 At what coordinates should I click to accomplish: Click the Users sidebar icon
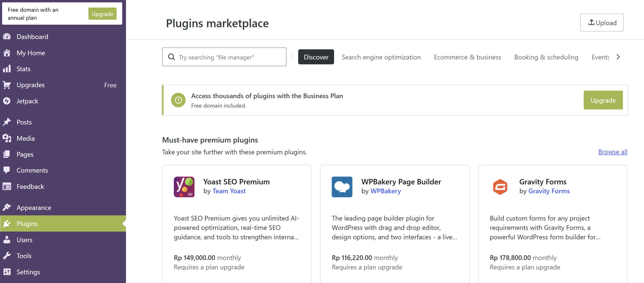tap(7, 240)
